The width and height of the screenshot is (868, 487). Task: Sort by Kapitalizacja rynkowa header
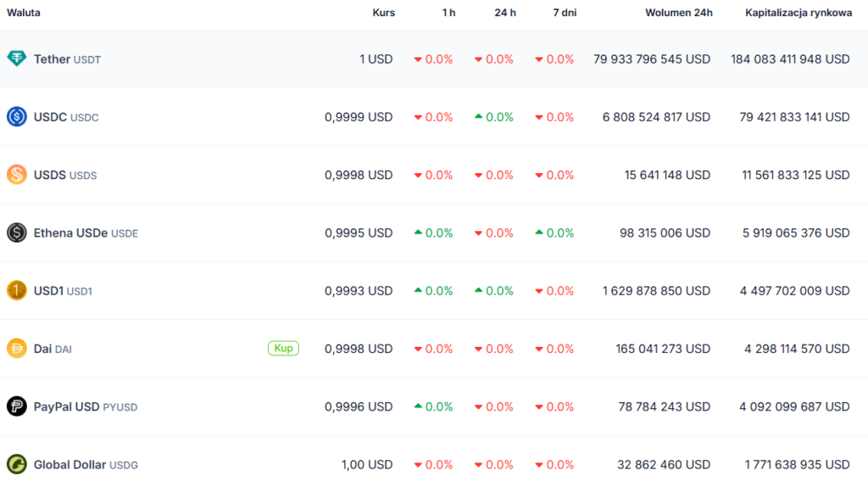point(798,13)
